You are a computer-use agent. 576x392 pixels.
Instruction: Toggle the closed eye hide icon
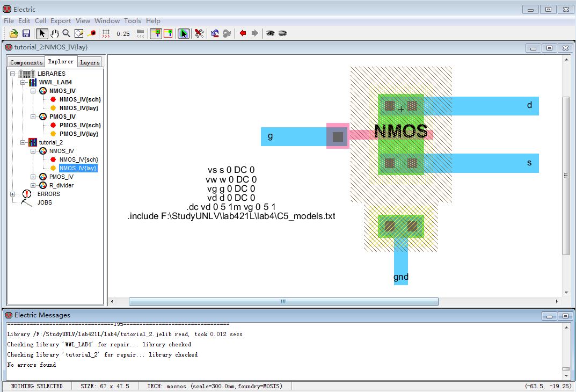click(283, 33)
